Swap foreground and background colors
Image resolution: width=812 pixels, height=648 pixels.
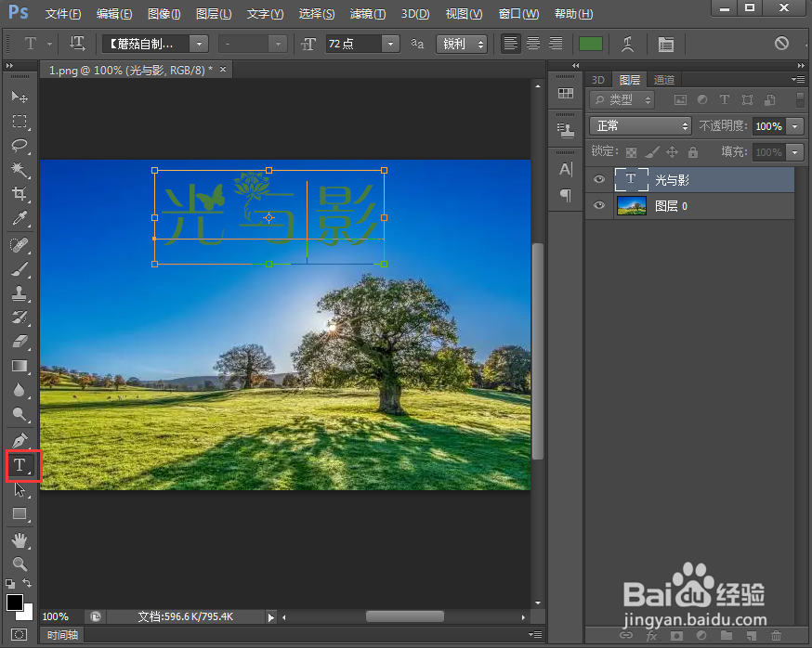[x=27, y=583]
